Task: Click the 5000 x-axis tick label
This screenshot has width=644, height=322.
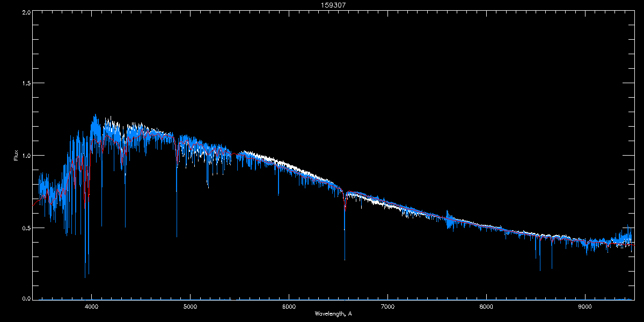Action: [x=190, y=306]
